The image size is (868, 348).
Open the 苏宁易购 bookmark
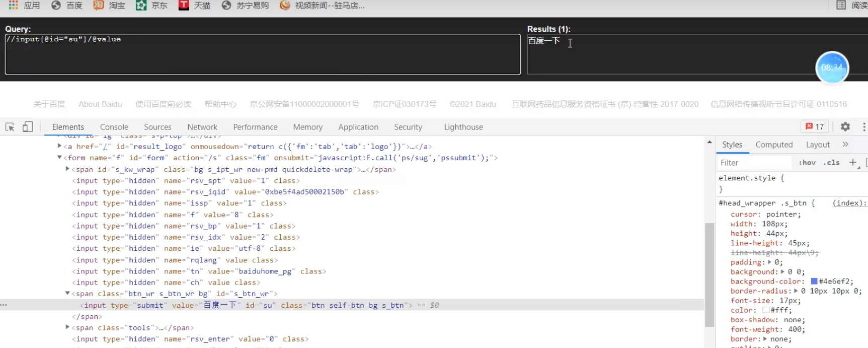(x=245, y=5)
